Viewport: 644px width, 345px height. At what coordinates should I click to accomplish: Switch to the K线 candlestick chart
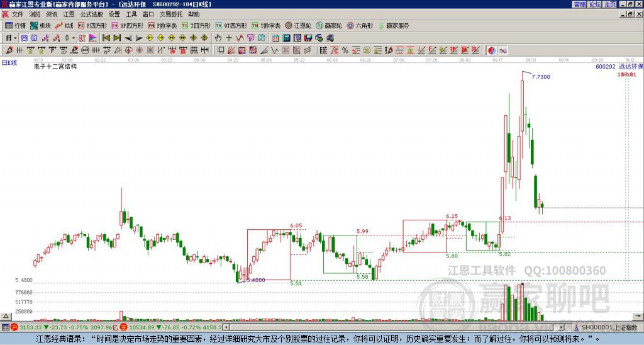tap(64, 25)
